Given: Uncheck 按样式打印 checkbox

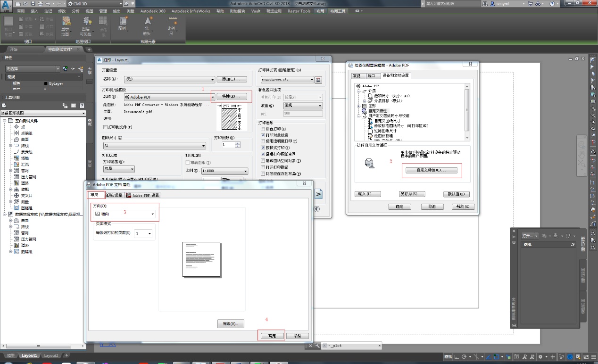Looking at the screenshot, I should click(x=263, y=148).
